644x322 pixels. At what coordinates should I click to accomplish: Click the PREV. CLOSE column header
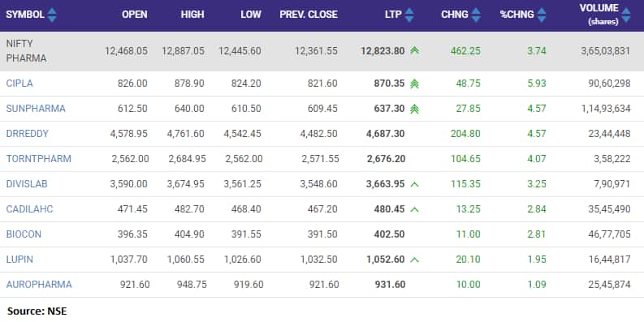[309, 15]
